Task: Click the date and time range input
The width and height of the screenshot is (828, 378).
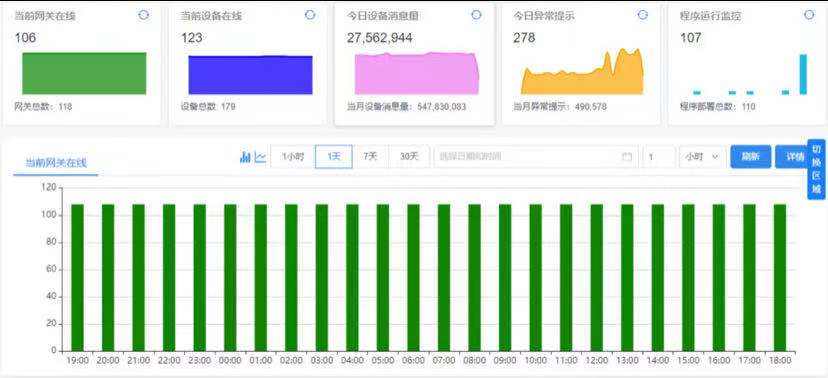Action: click(535, 157)
